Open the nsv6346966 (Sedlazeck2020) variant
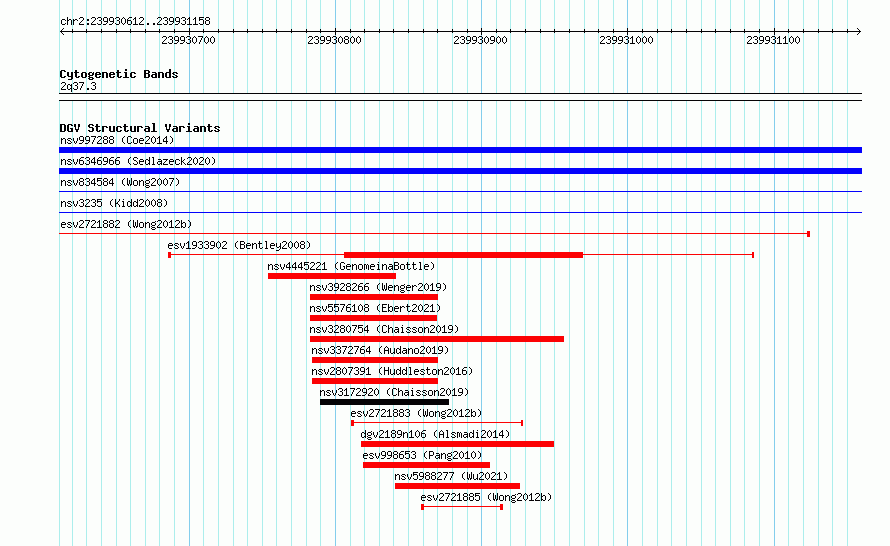The height and width of the screenshot is (546, 890). pos(138,161)
